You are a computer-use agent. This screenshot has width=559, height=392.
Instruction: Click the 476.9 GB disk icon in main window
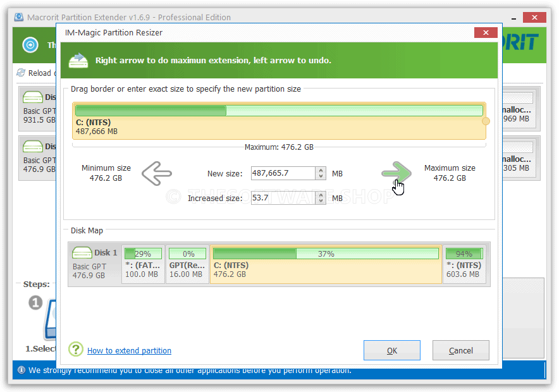(x=33, y=146)
